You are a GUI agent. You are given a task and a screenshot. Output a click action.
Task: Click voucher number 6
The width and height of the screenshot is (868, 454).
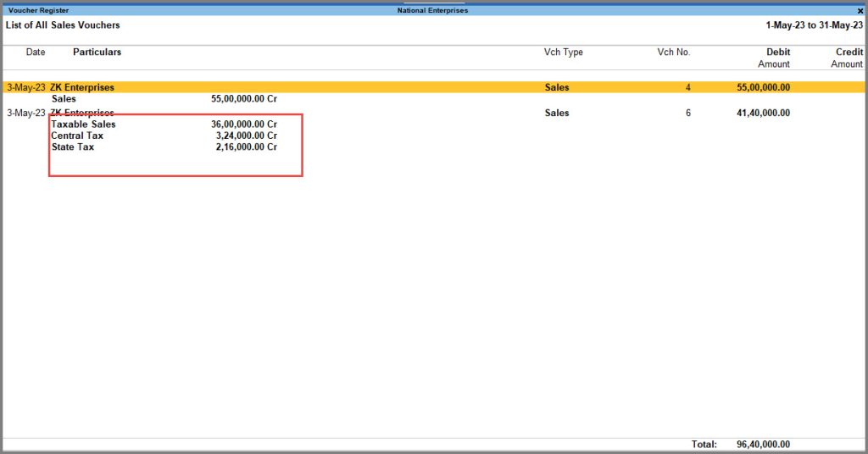pos(688,113)
